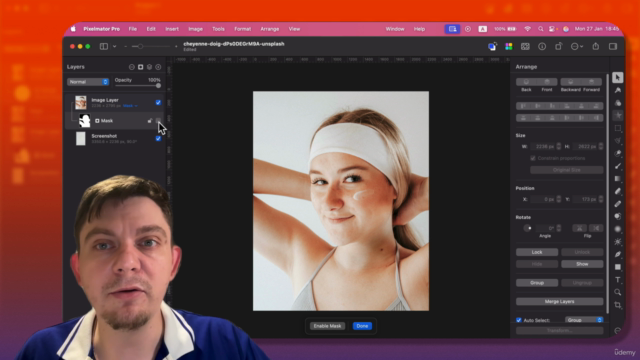The width and height of the screenshot is (640, 360).
Task: Open the colorful grid Colors toolbar icon
Action: [509, 47]
